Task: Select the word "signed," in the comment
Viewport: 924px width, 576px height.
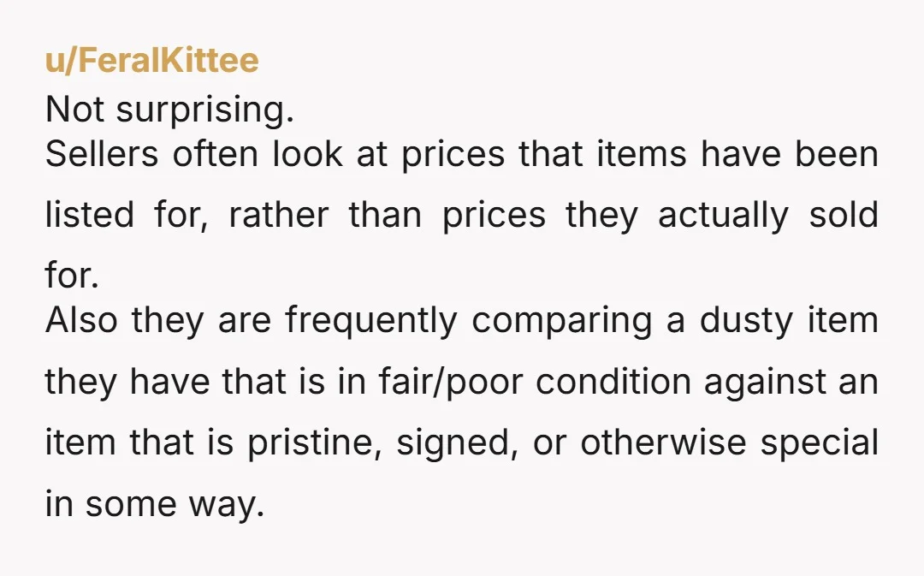Action: click(x=457, y=443)
